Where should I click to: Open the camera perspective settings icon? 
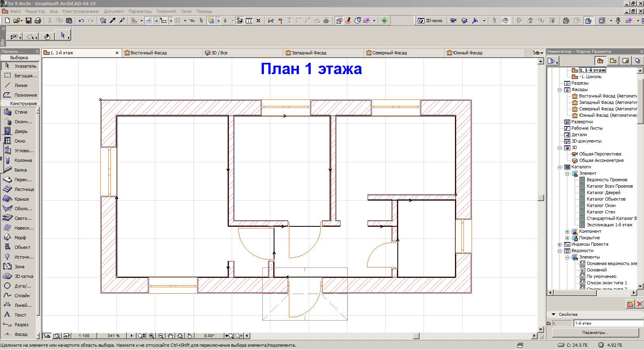[453, 21]
